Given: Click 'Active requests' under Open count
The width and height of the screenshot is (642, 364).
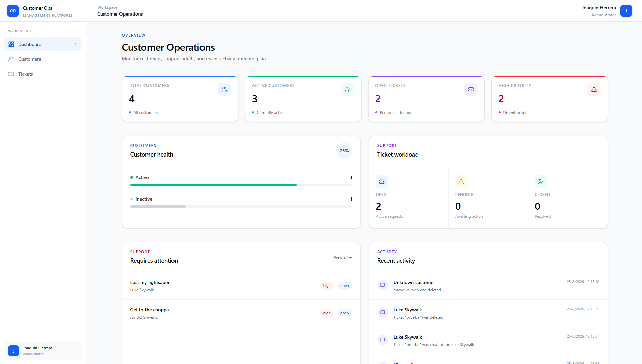Looking at the screenshot, I should (389, 216).
